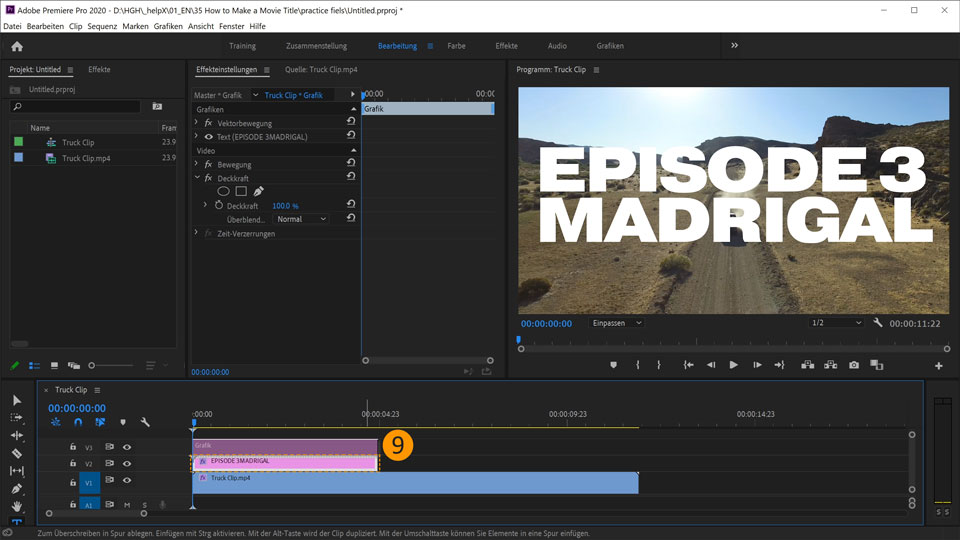Select the Ripple Edit tool

pos(17,435)
